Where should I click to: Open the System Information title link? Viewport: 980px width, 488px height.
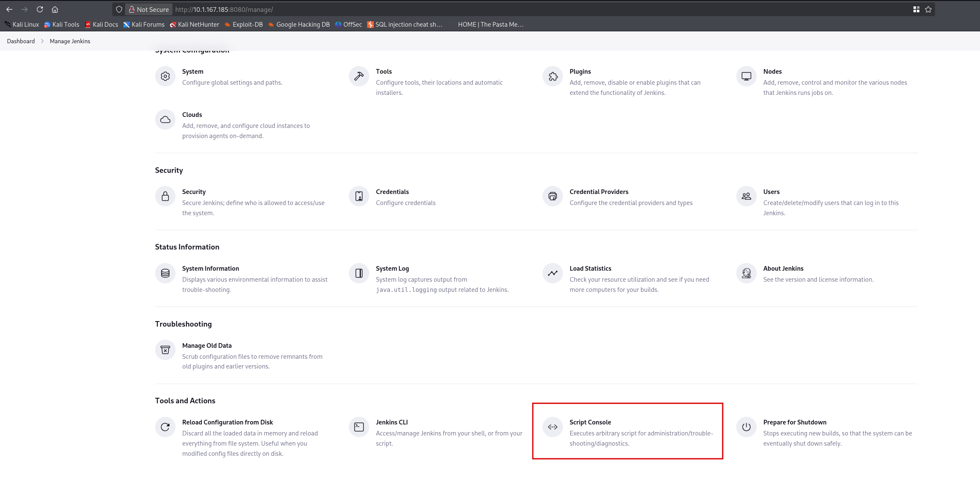210,269
